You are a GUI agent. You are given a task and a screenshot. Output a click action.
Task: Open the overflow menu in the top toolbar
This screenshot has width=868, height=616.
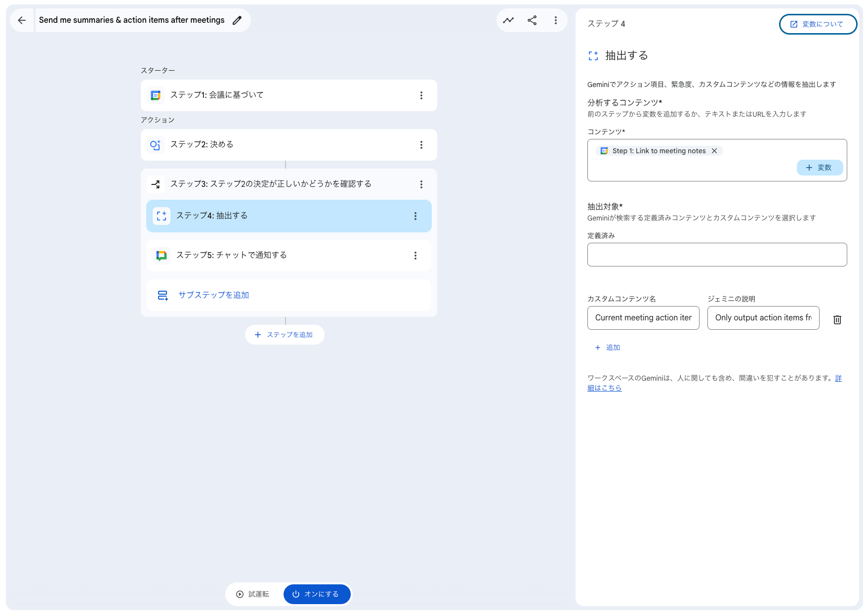coord(556,20)
